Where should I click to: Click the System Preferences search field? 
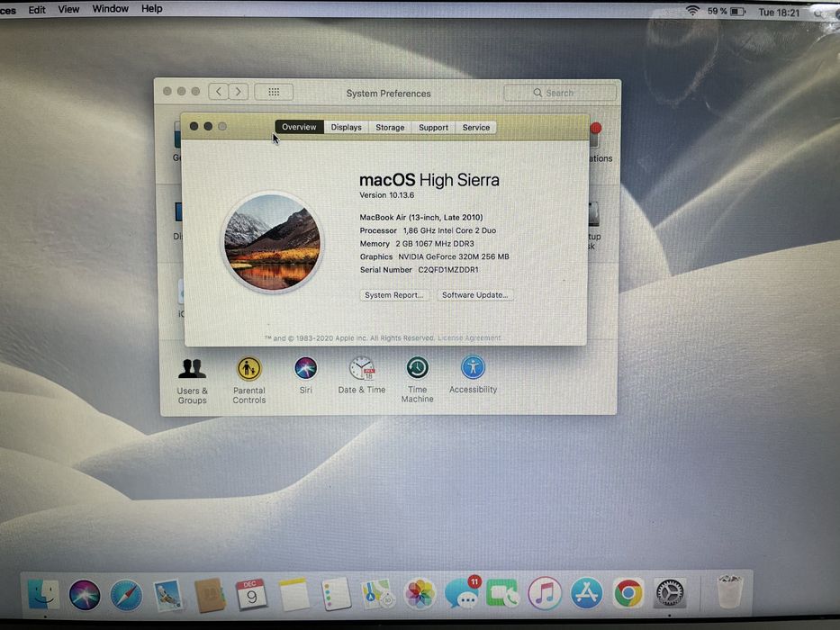click(x=560, y=93)
